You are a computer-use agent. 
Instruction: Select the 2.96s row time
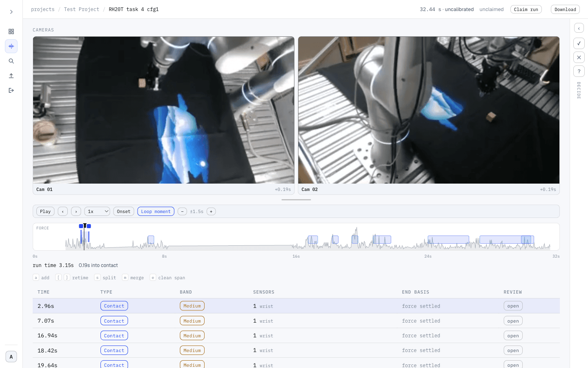click(46, 306)
